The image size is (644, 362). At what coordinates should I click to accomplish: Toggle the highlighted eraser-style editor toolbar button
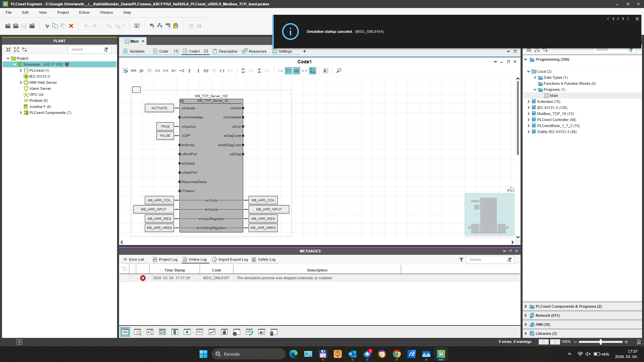pyautogui.click(x=313, y=71)
